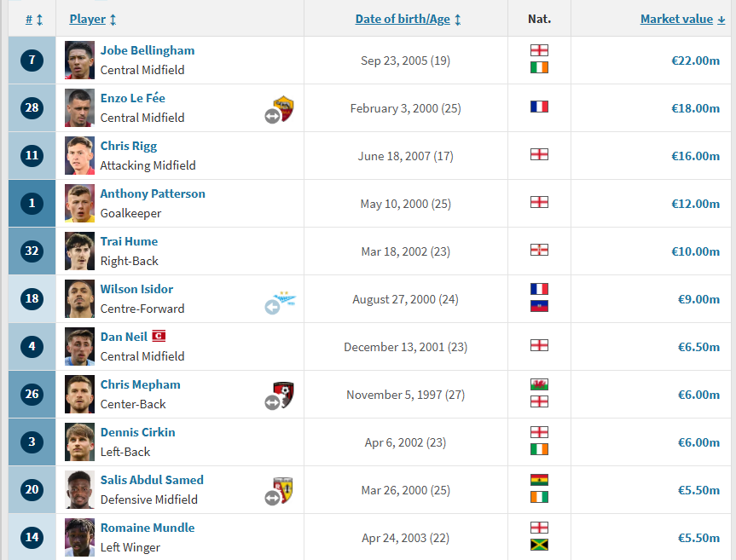Click the arrival club crest for Wilson Isidor
736x560 pixels.
coord(285,299)
